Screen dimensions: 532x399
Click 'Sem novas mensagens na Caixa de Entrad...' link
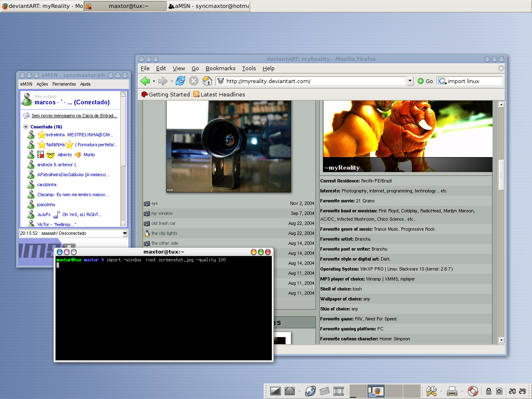tap(74, 116)
